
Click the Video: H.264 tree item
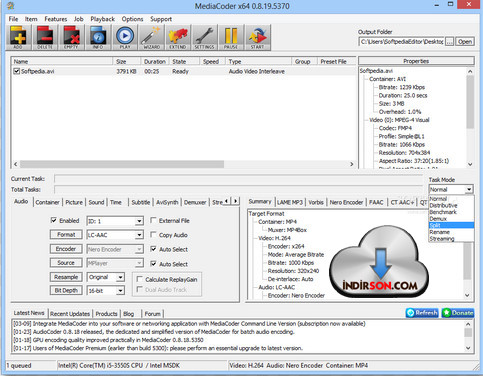[274, 238]
